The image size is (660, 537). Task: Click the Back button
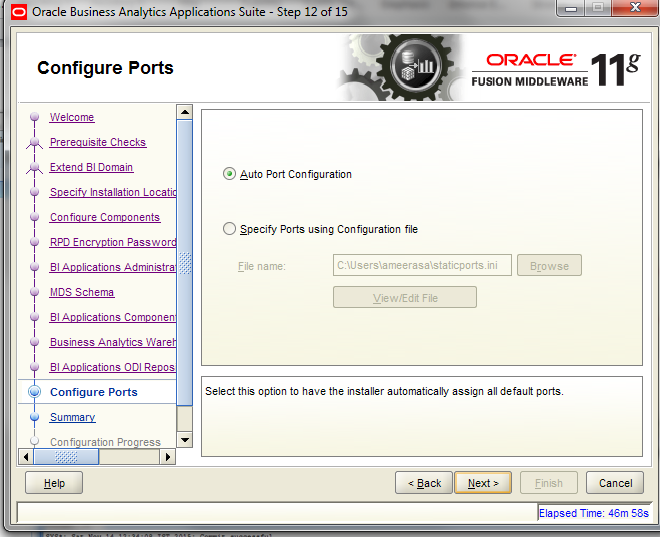[x=424, y=483]
